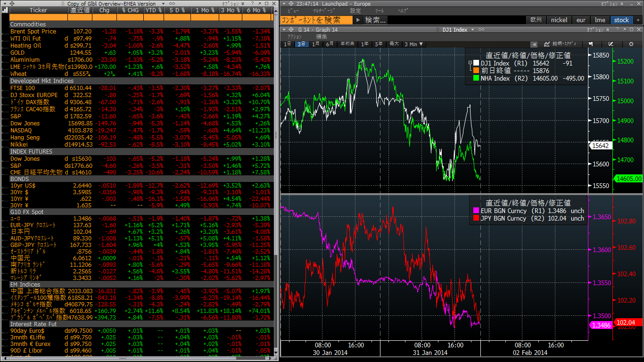Click the flag icon in chart toolbar

pyautogui.click(x=591, y=44)
